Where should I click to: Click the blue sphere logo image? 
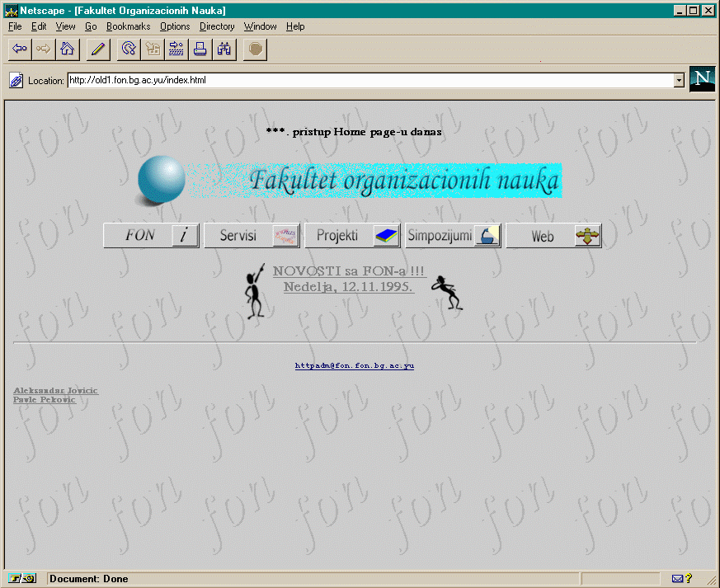pos(161,180)
